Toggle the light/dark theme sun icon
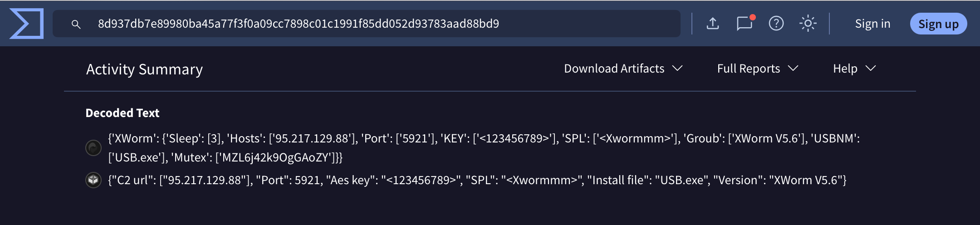 pyautogui.click(x=808, y=23)
